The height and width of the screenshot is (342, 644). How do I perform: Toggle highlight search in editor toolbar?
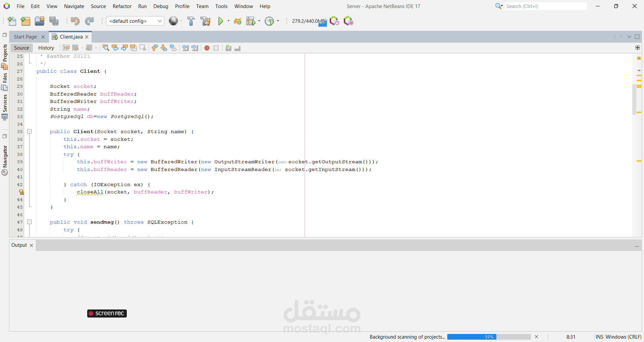(x=133, y=48)
